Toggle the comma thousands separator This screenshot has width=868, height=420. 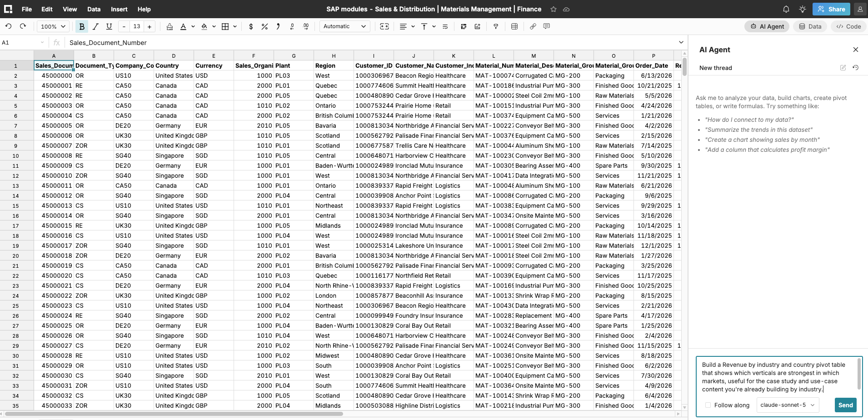278,26
